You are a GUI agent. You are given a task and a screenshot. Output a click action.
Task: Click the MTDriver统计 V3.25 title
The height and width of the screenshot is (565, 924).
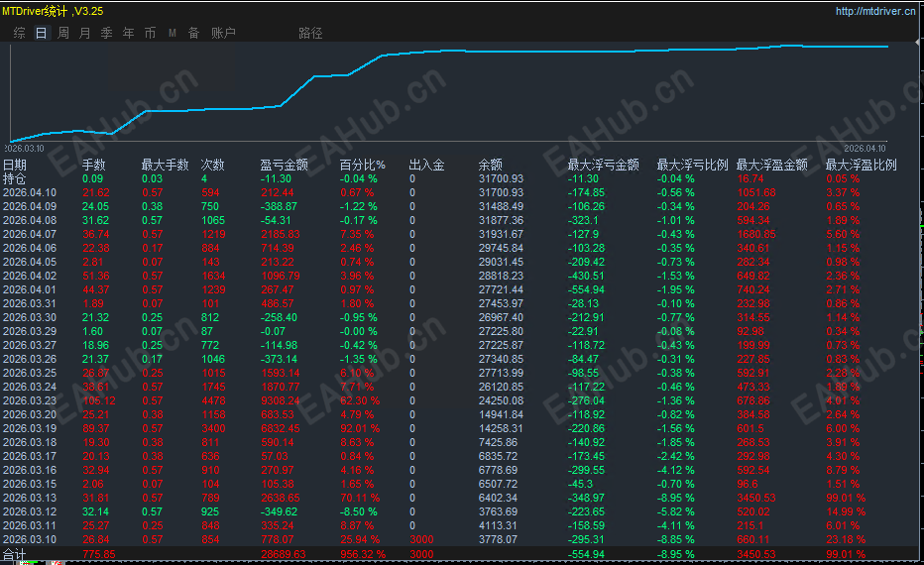point(53,11)
